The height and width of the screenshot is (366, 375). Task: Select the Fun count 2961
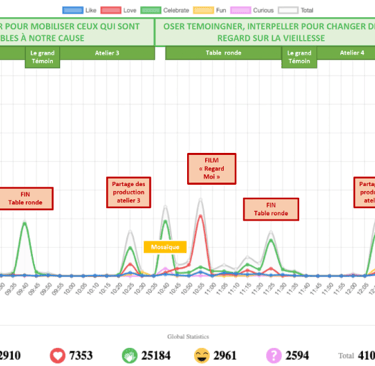[x=225, y=356]
